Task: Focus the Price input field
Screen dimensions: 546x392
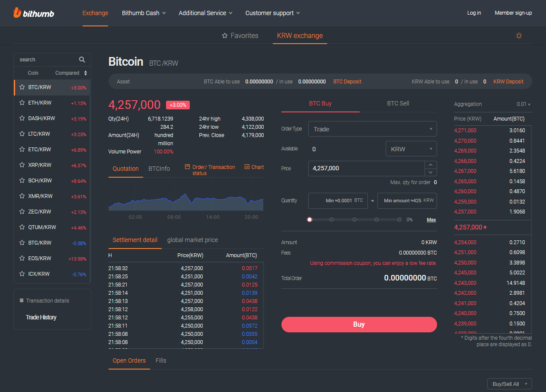Action: pos(367,169)
